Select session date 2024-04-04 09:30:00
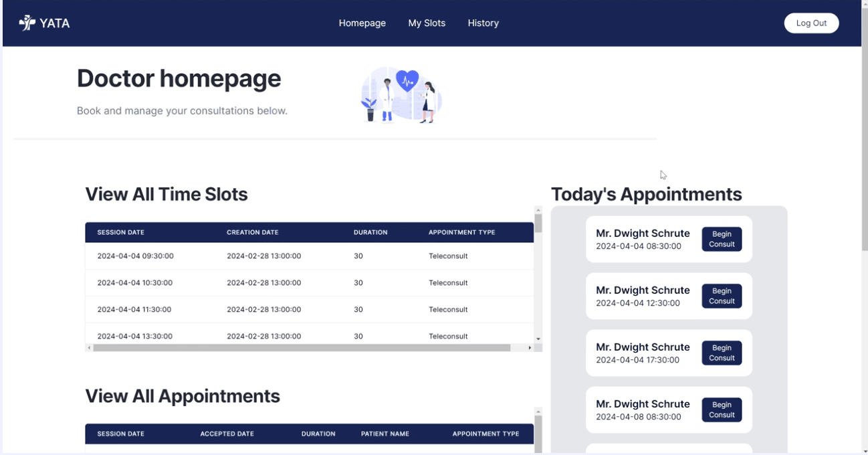The height and width of the screenshot is (455, 868). (x=136, y=256)
